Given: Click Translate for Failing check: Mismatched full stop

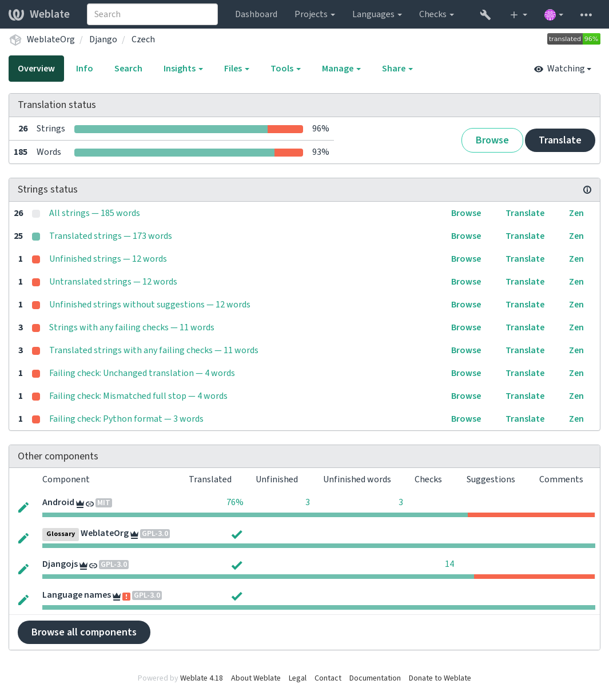Looking at the screenshot, I should click(525, 396).
